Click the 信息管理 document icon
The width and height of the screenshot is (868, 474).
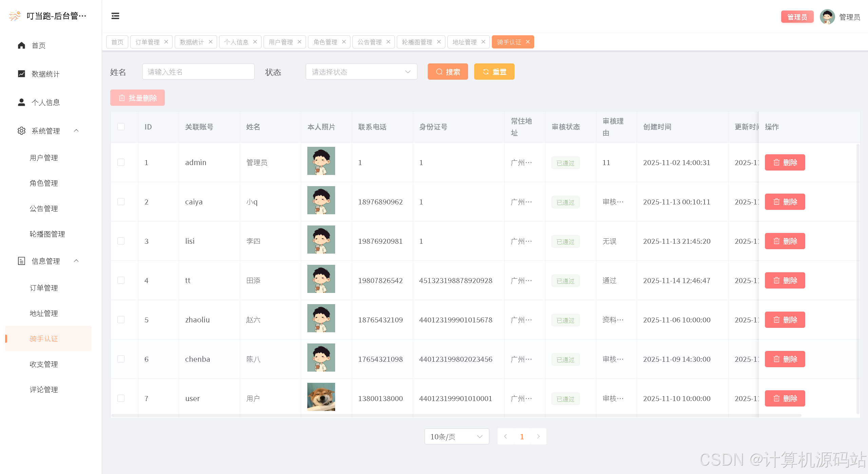pos(21,261)
